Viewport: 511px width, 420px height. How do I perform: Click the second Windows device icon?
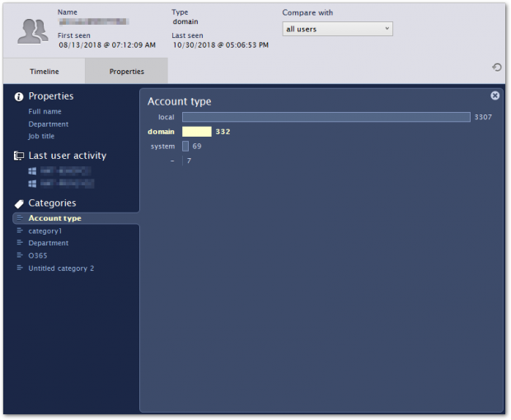tap(33, 183)
